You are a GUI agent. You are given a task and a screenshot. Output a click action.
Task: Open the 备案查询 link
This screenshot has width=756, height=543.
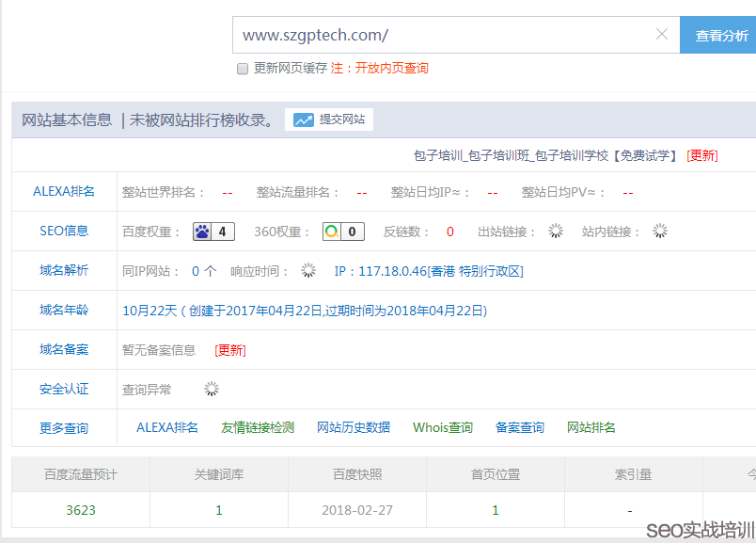(x=520, y=428)
